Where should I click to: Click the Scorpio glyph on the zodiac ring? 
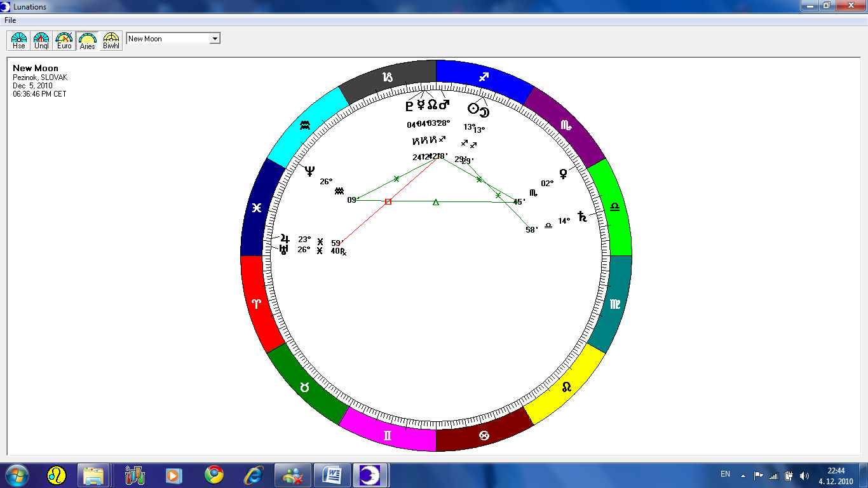566,126
